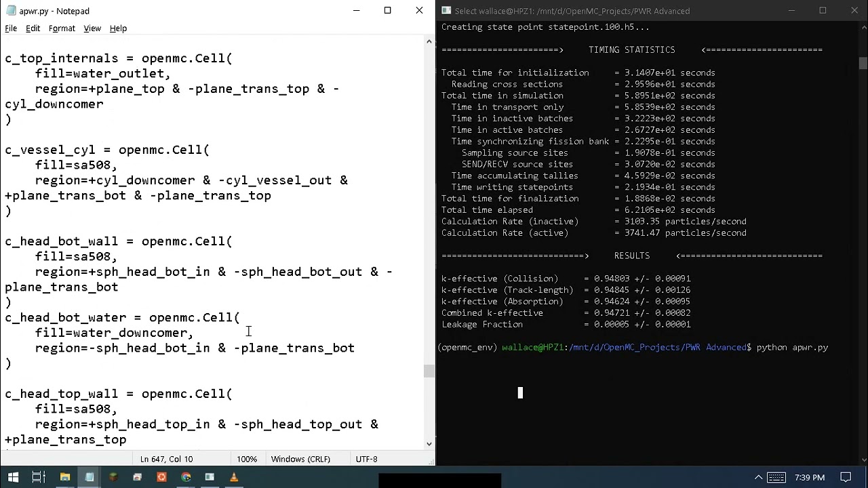Click 'Ln 647, Col 10' in status bar
868x488 pixels.
166,459
